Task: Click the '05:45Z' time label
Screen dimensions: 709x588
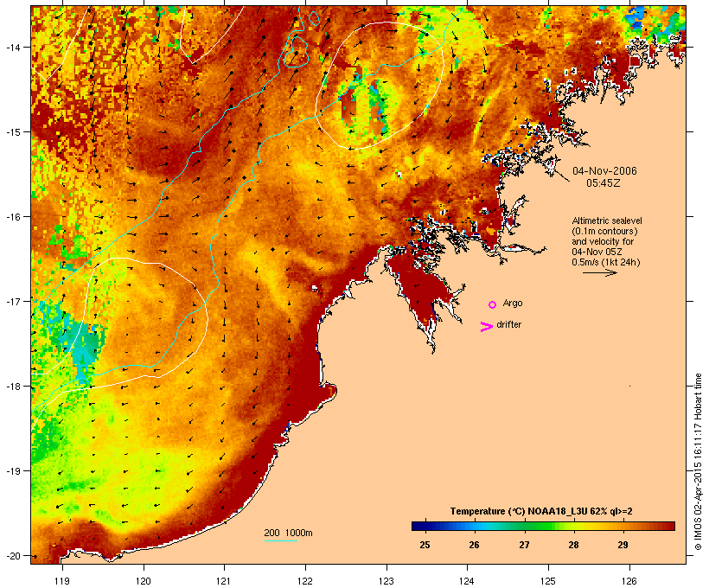Action: pos(604,183)
